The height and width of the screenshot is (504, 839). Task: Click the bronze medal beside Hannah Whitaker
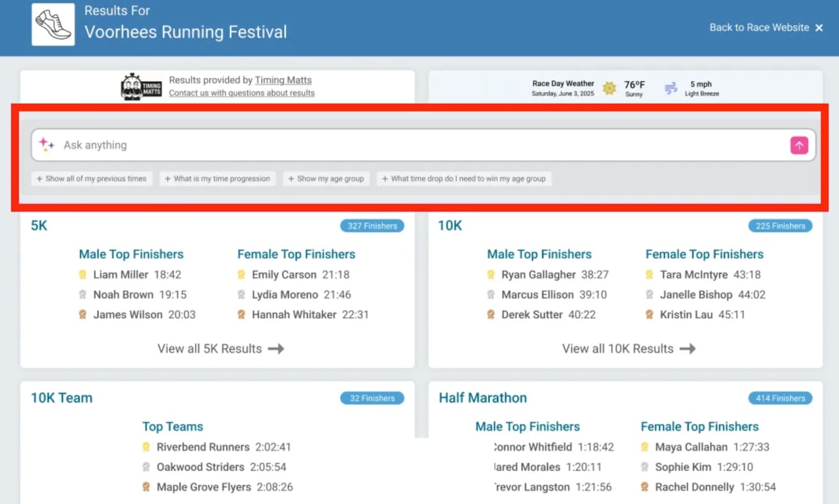tap(241, 315)
